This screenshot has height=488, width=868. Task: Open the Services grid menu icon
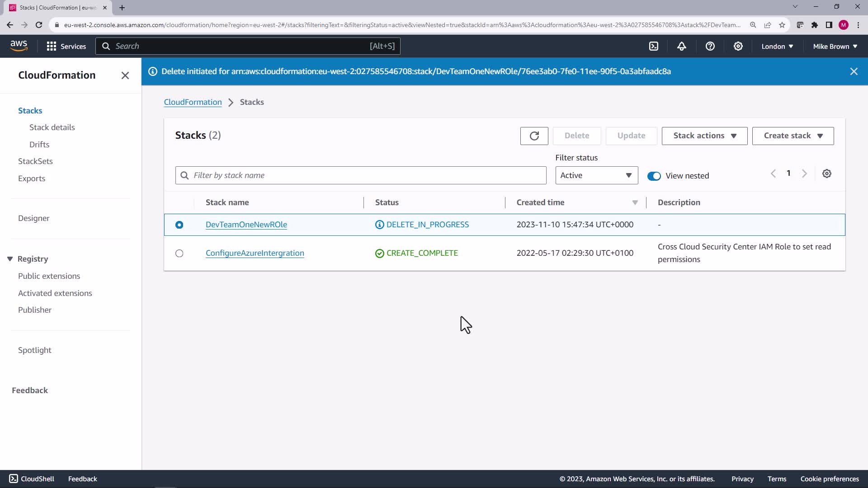click(x=52, y=46)
